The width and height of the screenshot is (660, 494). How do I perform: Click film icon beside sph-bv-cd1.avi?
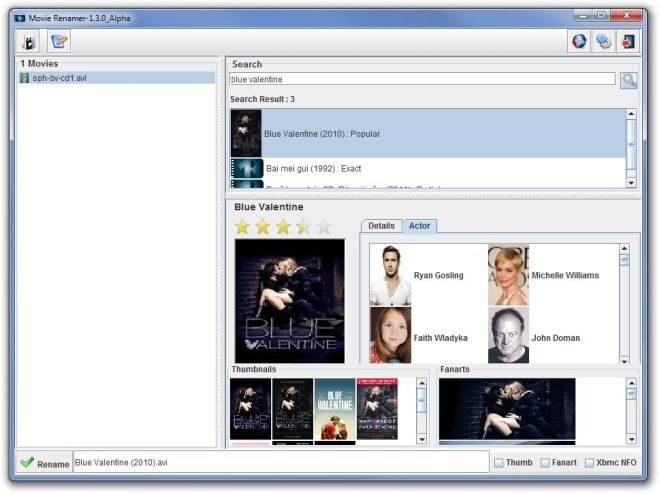(24, 78)
